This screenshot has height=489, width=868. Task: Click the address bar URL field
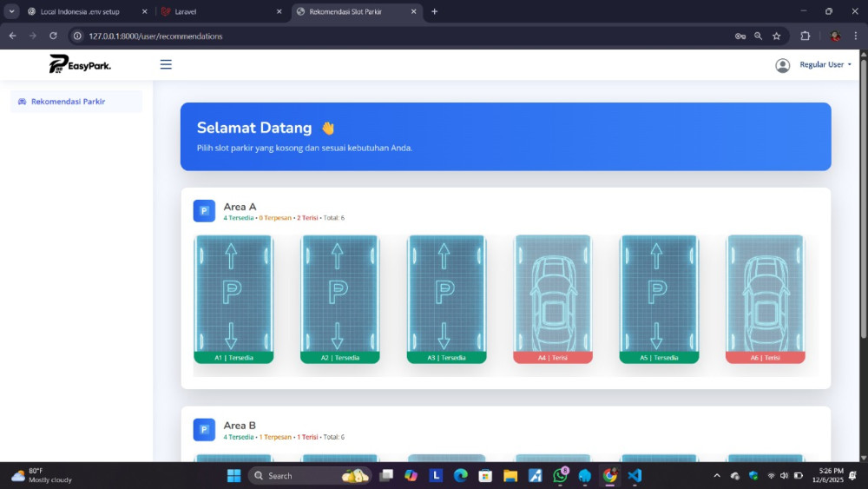tap(391, 36)
